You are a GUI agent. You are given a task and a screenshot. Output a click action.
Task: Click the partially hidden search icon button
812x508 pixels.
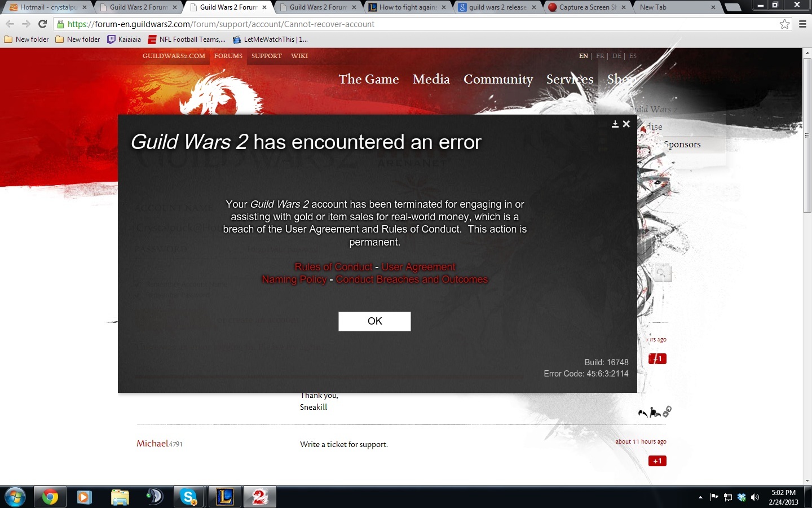click(x=662, y=273)
